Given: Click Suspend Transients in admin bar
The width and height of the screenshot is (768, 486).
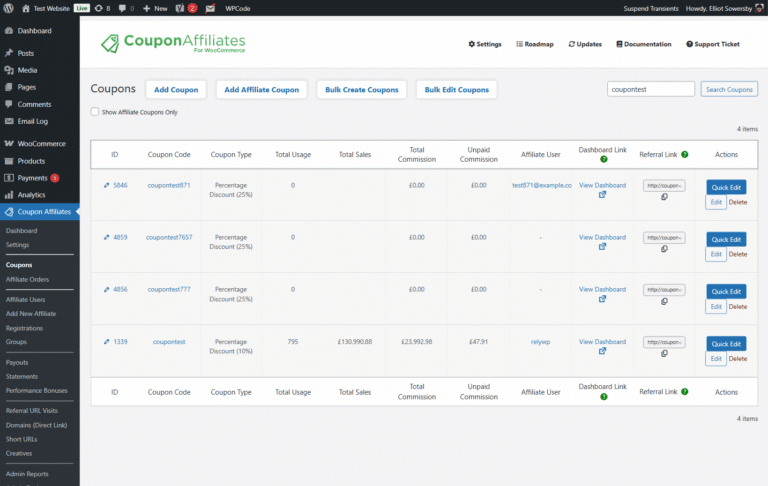Looking at the screenshot, I should [x=650, y=8].
